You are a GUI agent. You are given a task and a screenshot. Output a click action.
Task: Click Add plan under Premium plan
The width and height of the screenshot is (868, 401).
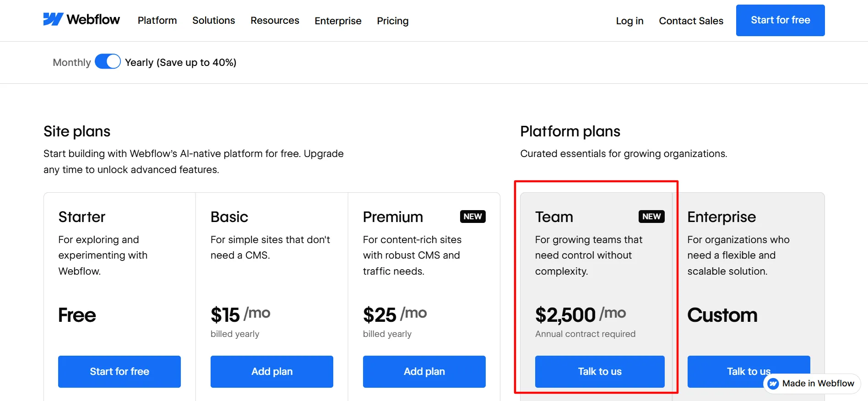(424, 371)
